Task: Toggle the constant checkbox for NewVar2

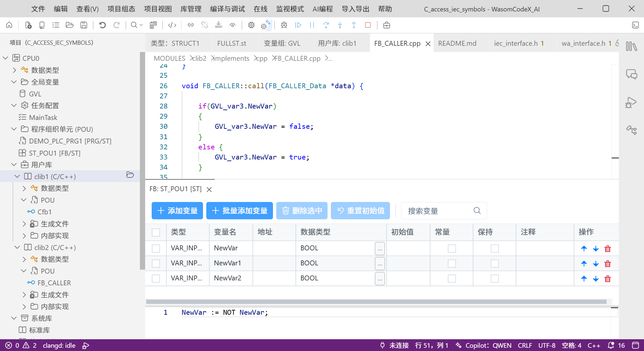Action: pyautogui.click(x=452, y=279)
